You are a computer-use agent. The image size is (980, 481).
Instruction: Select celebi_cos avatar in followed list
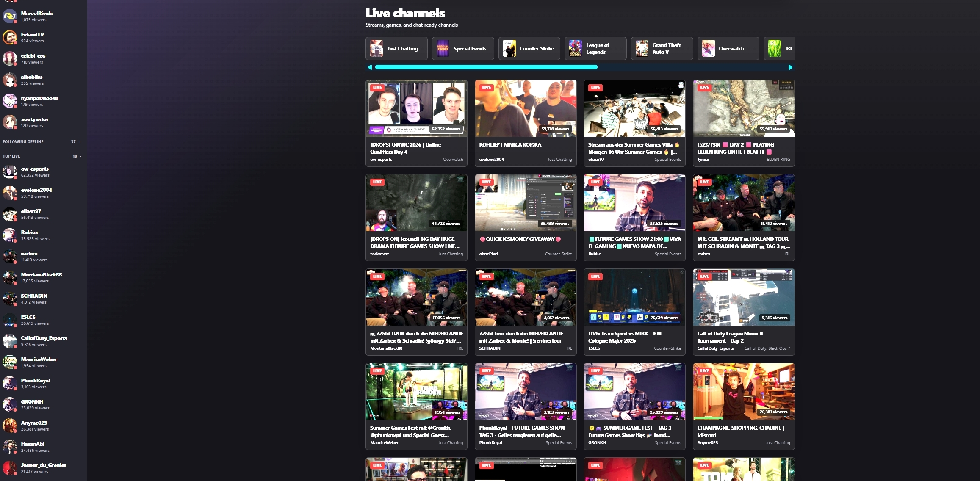point(10,59)
